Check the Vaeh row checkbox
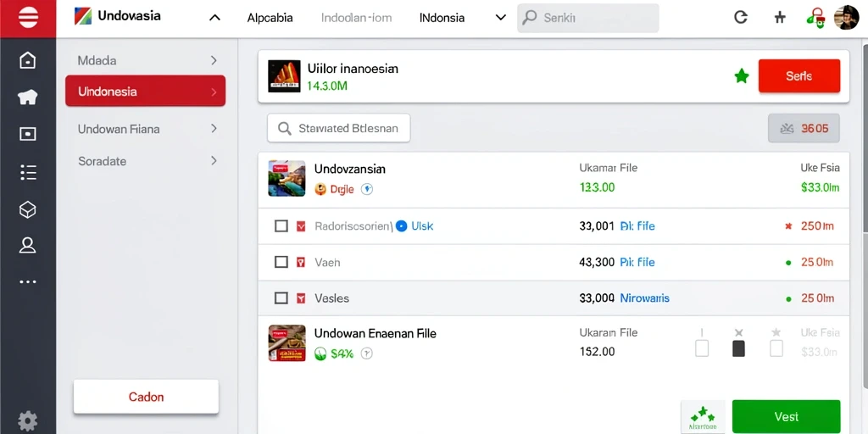The image size is (868, 434). point(281,262)
